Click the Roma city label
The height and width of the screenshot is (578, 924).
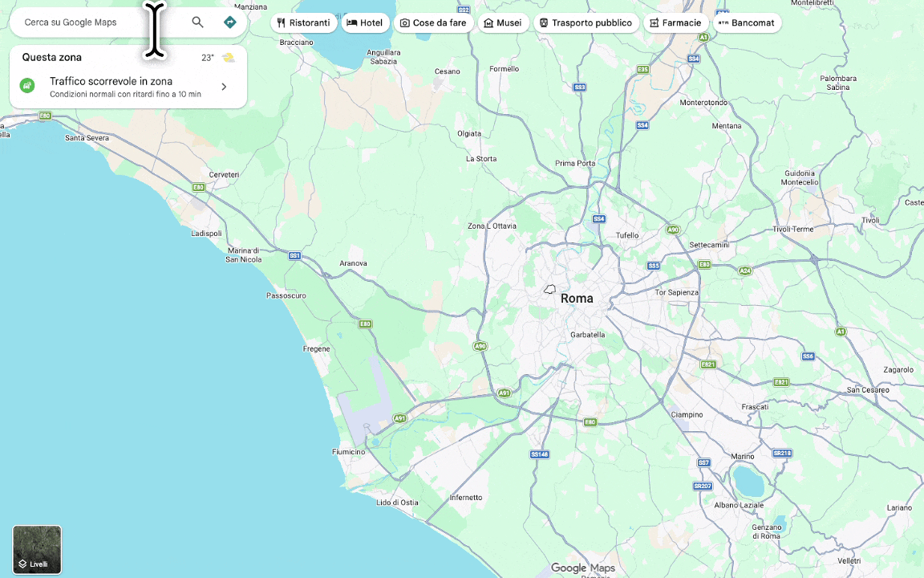click(577, 299)
